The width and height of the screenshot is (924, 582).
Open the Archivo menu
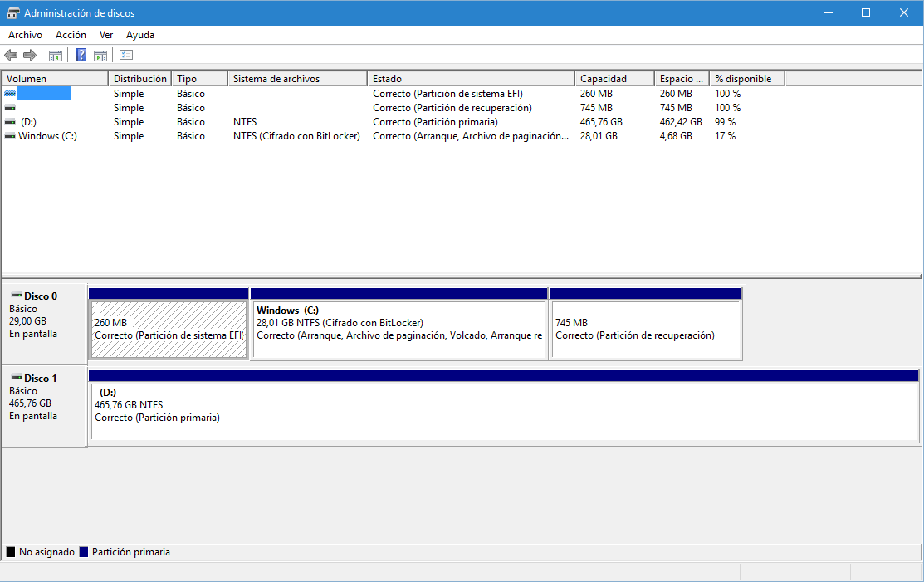coord(26,35)
